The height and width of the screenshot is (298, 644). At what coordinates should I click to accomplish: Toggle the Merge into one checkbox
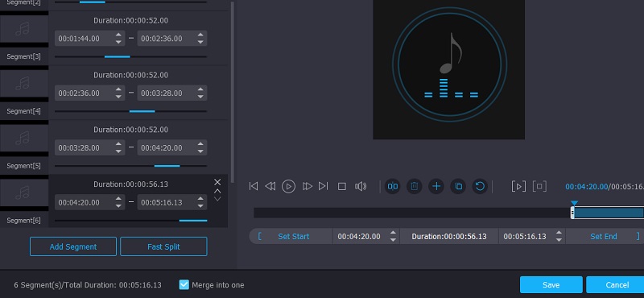[x=184, y=284]
